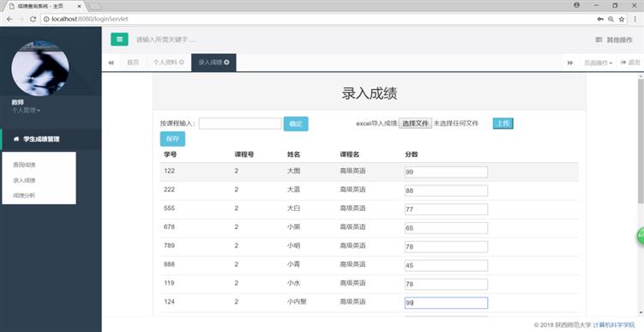Click the tab scroll-right double arrow

click(570, 63)
